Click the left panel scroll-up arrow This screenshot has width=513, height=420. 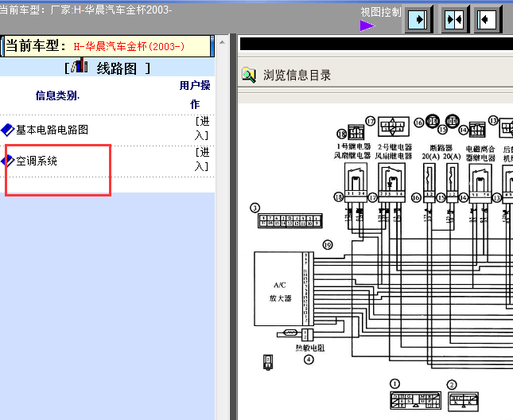coord(222,42)
